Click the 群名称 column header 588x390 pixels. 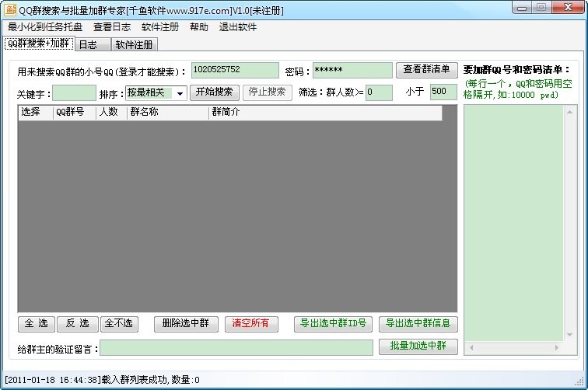168,113
